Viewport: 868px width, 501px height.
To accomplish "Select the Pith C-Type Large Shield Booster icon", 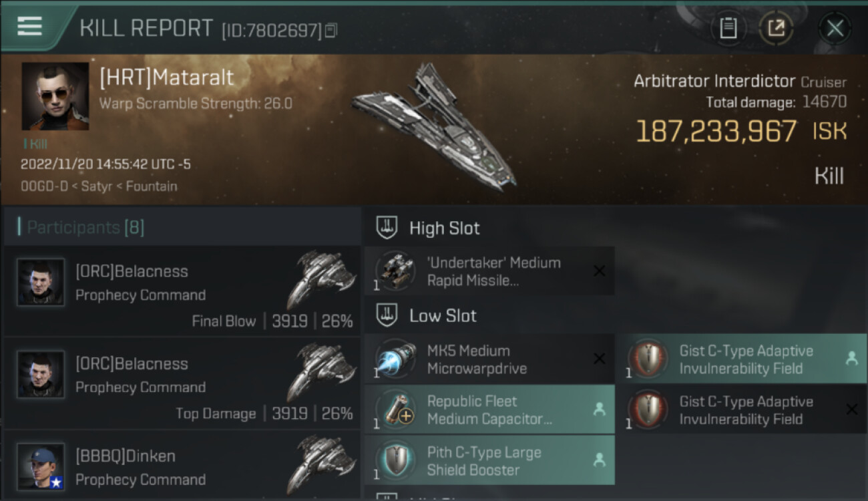I will 395,460.
